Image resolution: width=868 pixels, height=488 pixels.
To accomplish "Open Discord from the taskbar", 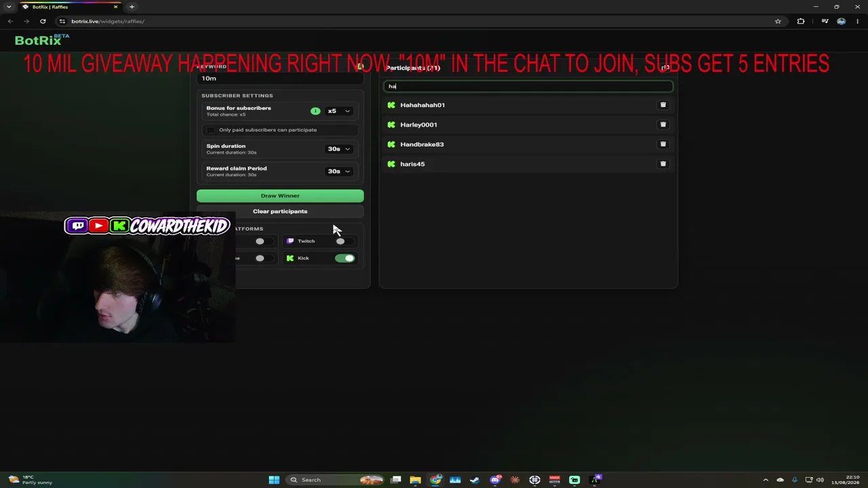I will (x=496, y=480).
